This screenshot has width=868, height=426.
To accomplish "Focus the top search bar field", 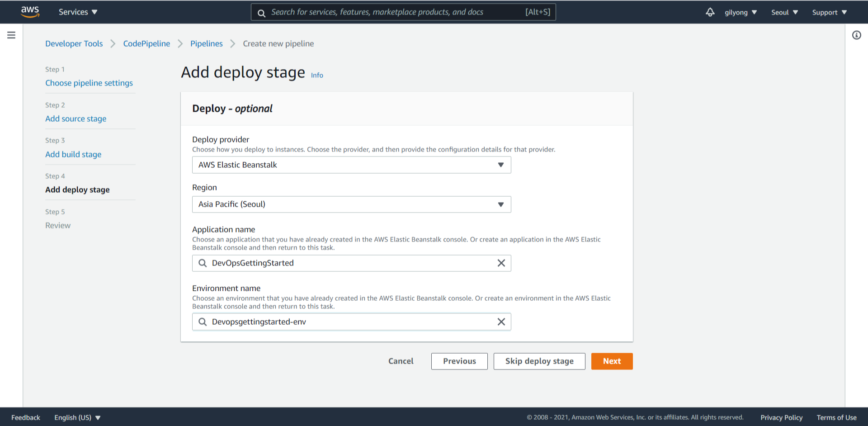I will pos(403,12).
